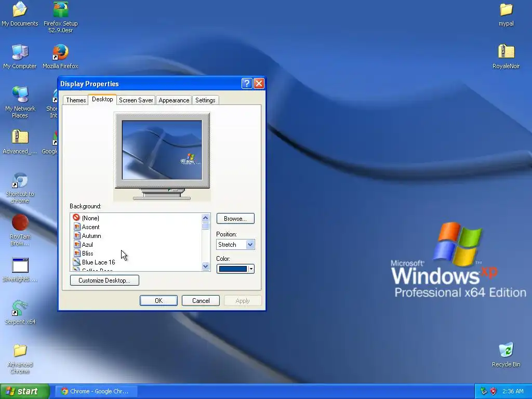Select the Shortcut to chrome icon
This screenshot has height=399, width=532.
(x=20, y=180)
